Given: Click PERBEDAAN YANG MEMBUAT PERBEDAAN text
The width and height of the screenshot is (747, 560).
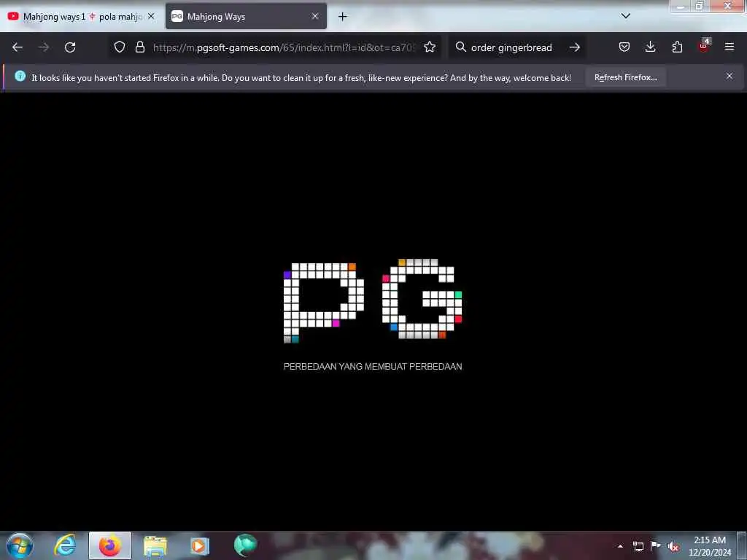Looking at the screenshot, I should coord(373,367).
